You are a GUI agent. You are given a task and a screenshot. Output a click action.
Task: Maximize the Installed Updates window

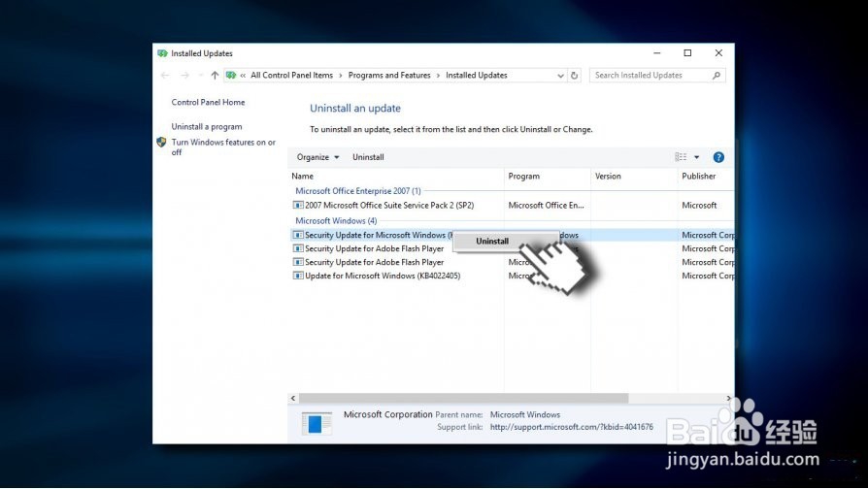[687, 53]
